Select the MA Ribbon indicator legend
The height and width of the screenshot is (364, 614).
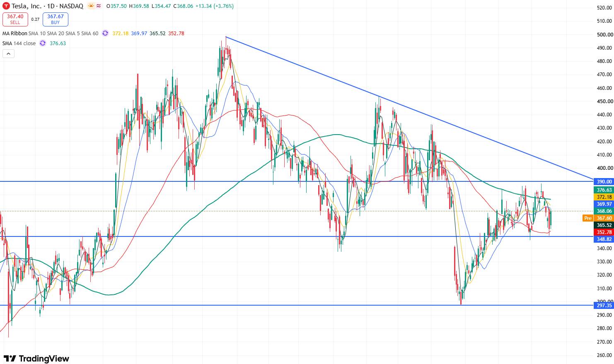15,34
